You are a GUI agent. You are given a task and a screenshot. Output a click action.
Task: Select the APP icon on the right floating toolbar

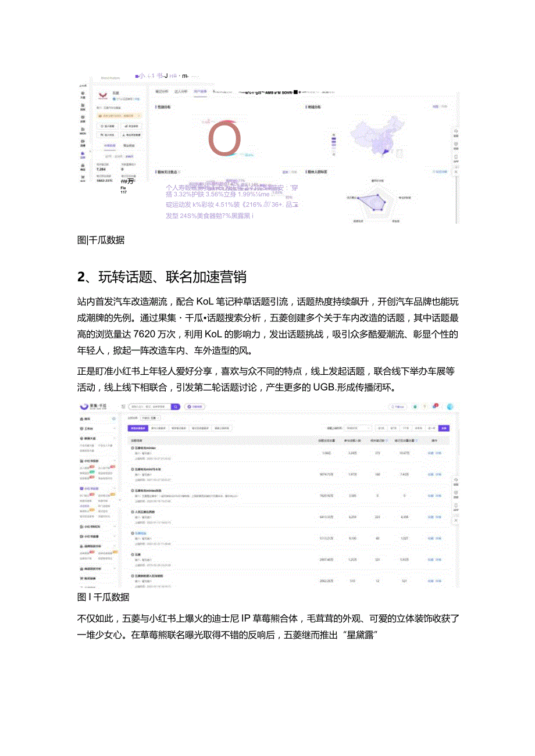(456, 506)
